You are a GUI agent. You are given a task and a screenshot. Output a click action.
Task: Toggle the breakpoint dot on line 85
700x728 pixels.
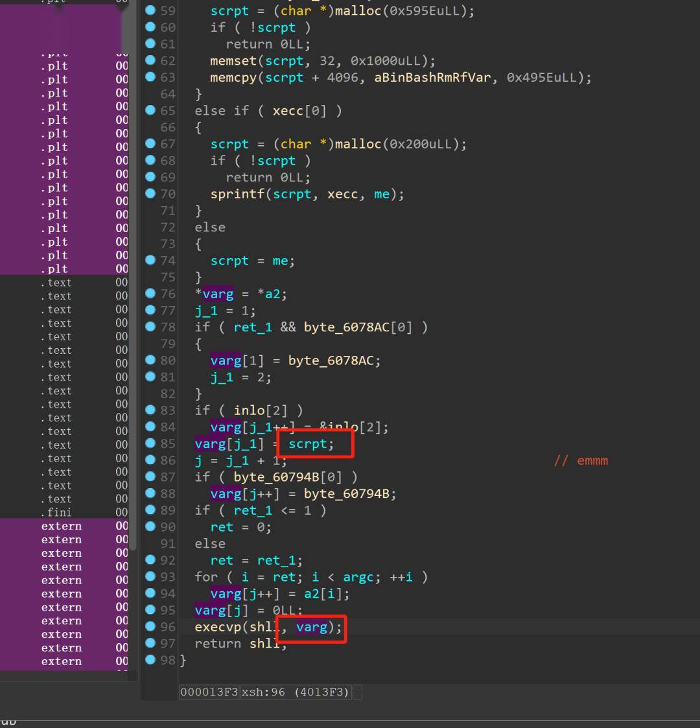[150, 443]
